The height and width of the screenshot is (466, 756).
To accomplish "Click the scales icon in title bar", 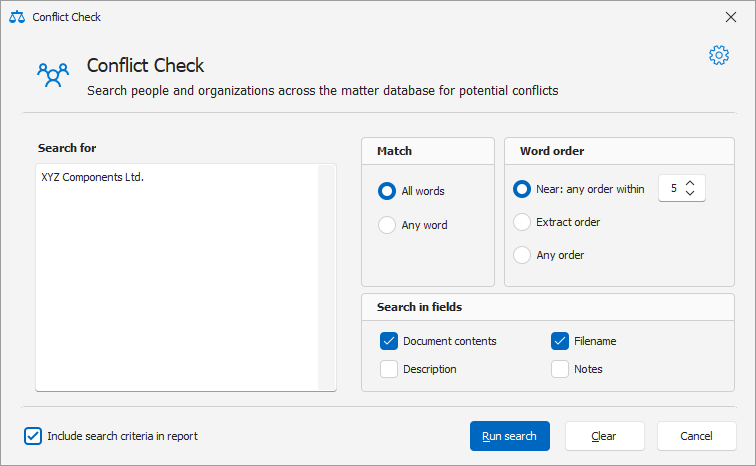I will [17, 17].
